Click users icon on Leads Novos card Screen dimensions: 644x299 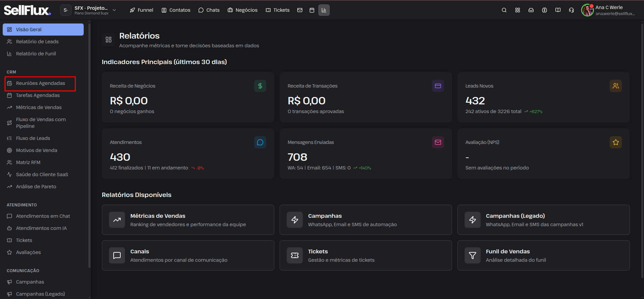click(x=616, y=86)
